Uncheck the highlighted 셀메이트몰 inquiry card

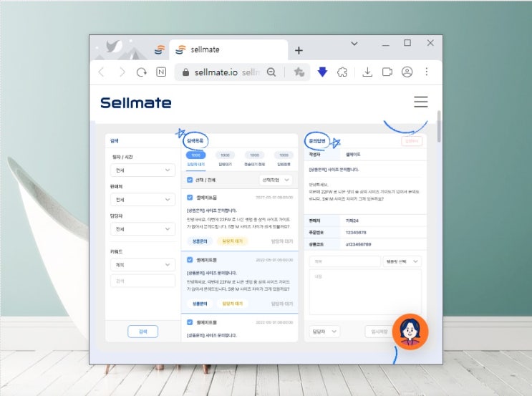tap(190, 260)
